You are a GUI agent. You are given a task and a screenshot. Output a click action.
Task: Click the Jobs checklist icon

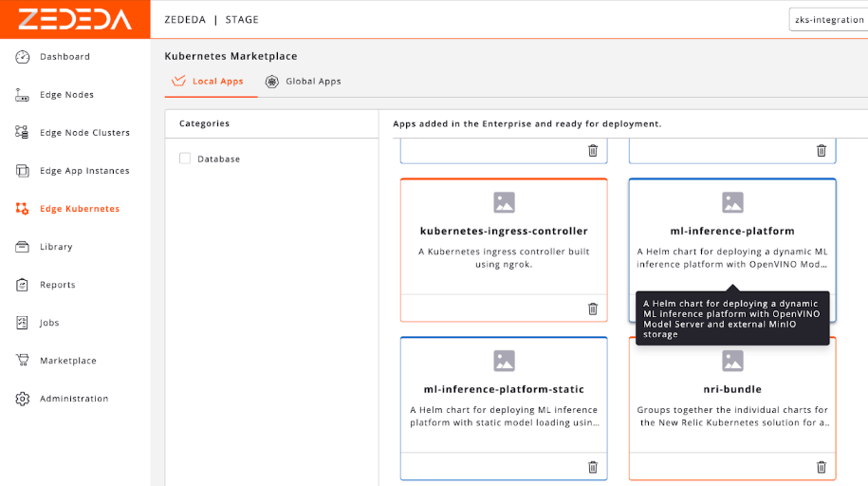point(23,323)
